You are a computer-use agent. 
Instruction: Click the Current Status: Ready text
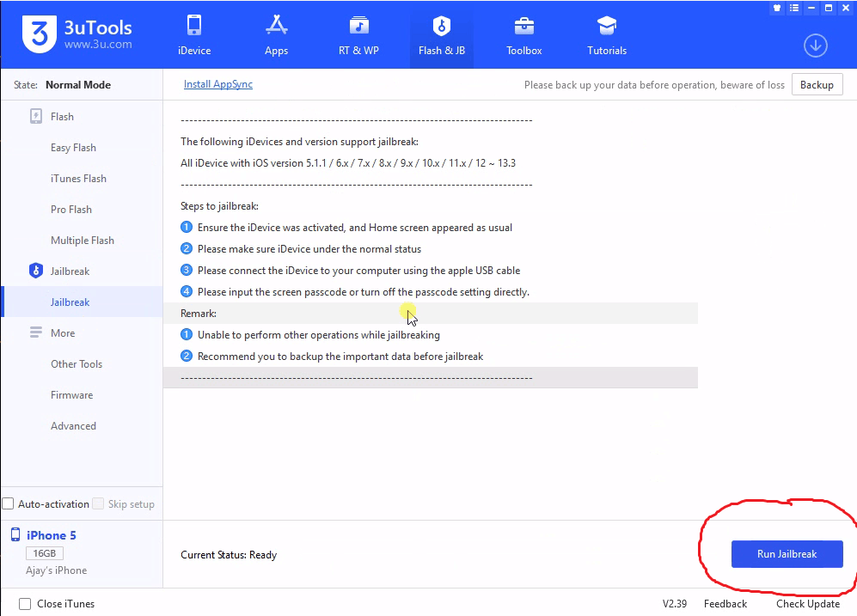[x=229, y=555]
